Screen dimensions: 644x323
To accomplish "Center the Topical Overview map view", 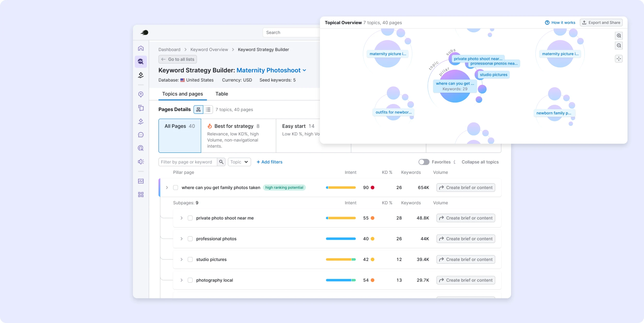I will (619, 59).
